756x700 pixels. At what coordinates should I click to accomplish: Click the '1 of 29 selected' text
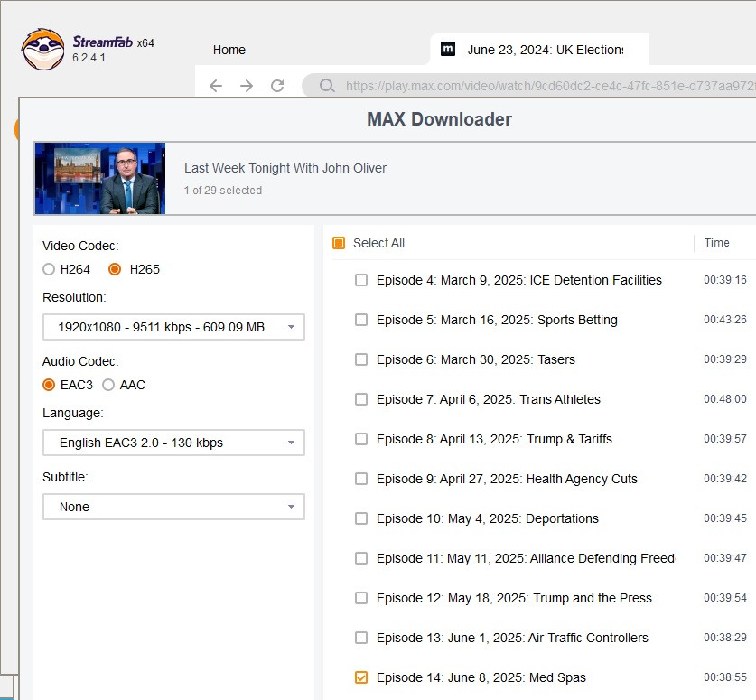click(x=223, y=191)
